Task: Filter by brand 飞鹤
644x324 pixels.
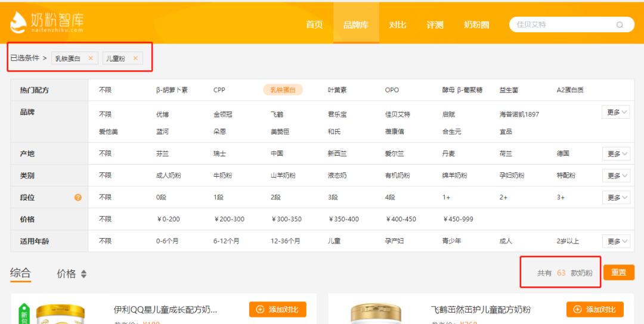Action: (x=277, y=115)
